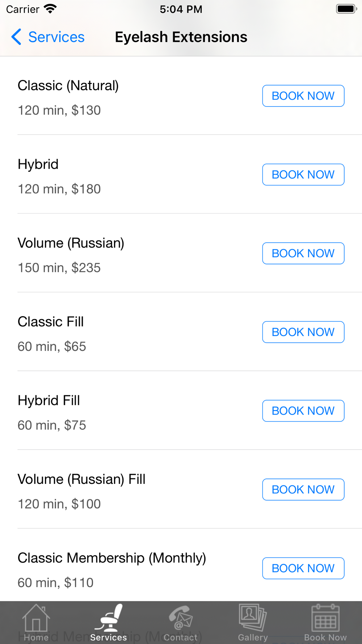Open the Home tab house icon
Screen dimensions: 362x644
36,618
